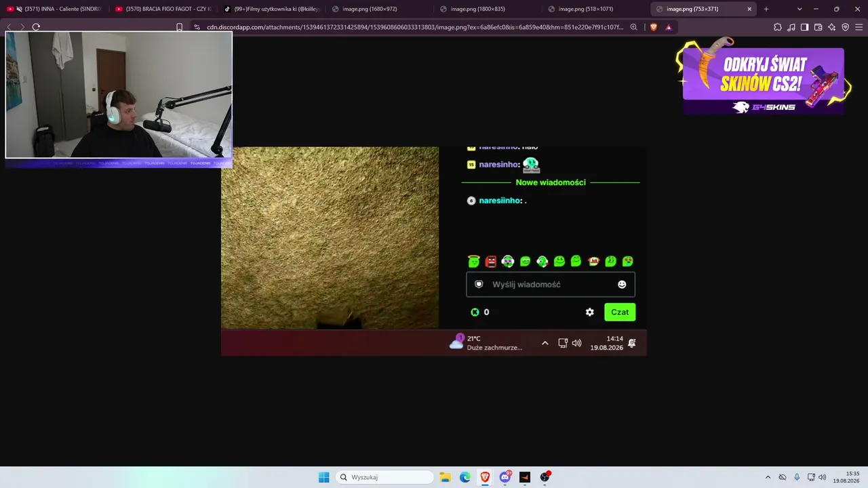The image size is (868, 488).
Task: Open a new browser tab
Action: pyautogui.click(x=766, y=9)
